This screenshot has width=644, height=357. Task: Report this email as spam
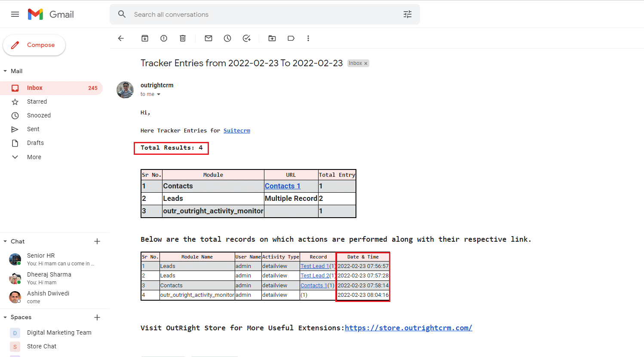pos(164,38)
